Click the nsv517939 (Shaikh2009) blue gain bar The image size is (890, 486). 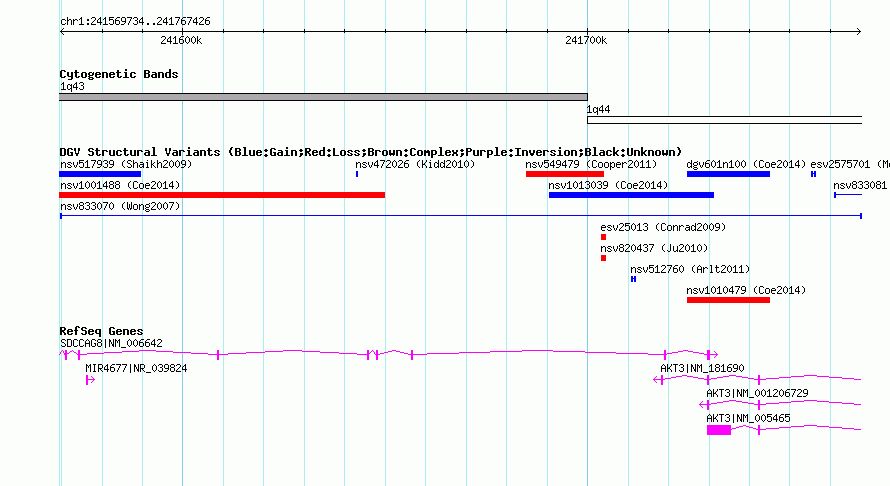[x=100, y=174]
